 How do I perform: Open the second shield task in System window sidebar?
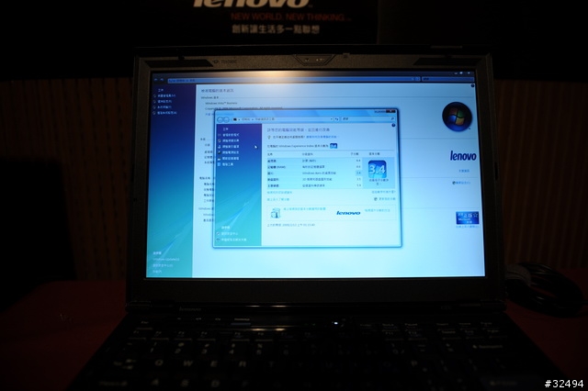(163, 102)
